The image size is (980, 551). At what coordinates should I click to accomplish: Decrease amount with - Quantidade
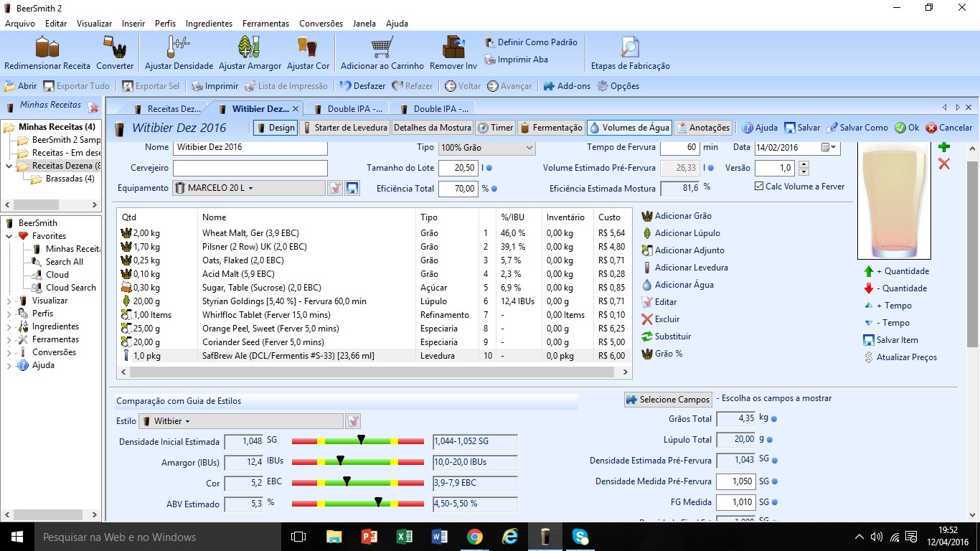895,288
